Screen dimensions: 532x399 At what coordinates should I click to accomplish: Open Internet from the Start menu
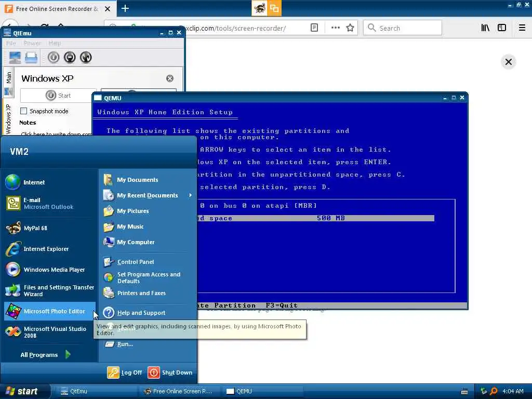[x=50, y=182]
